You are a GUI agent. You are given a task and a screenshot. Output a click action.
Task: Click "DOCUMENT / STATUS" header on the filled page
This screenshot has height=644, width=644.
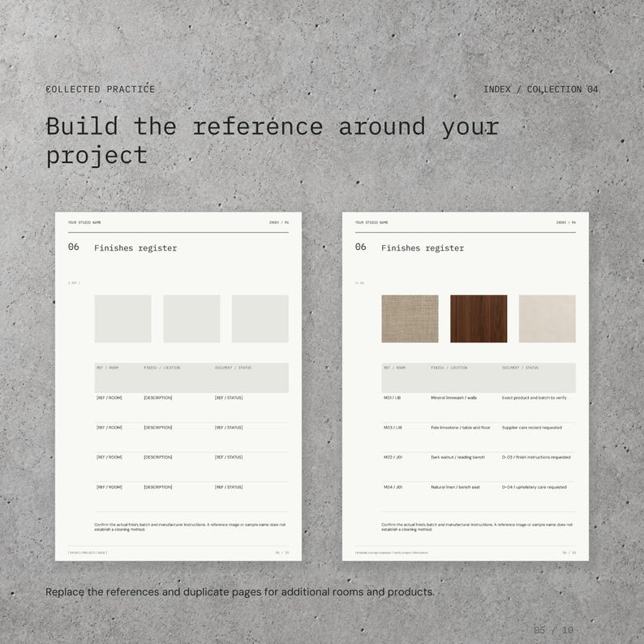[x=520, y=367]
